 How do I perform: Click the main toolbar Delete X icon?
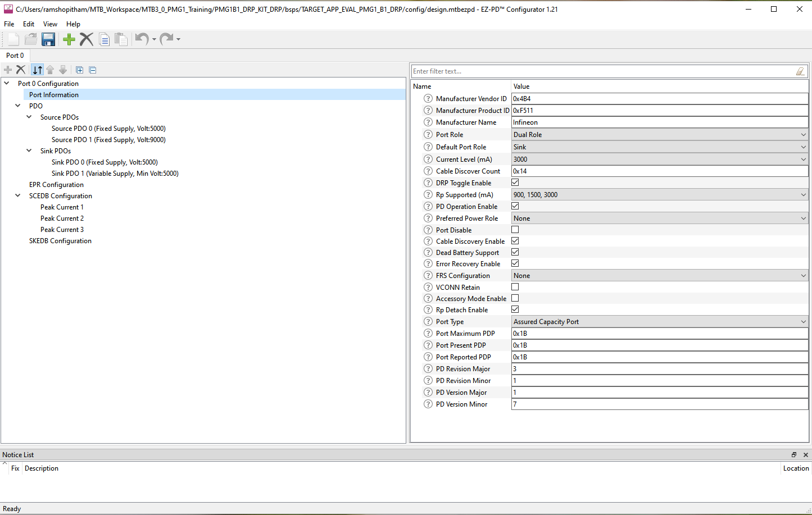(x=87, y=39)
